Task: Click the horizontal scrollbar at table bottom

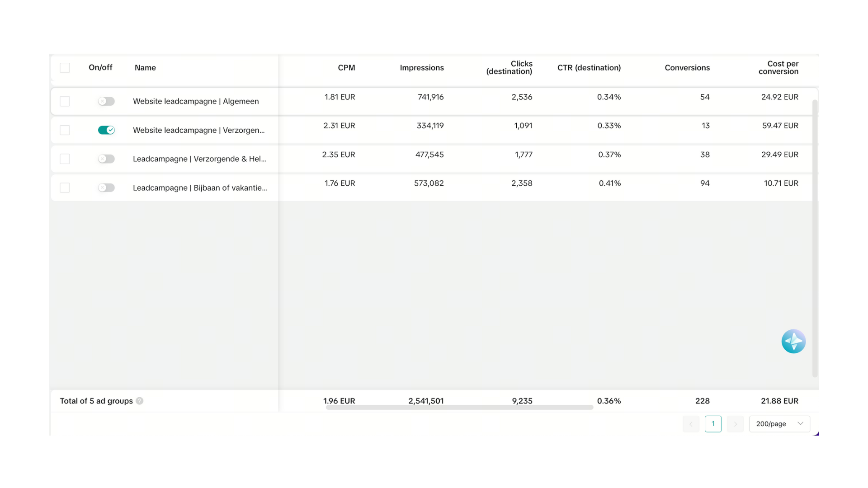Action: click(459, 407)
